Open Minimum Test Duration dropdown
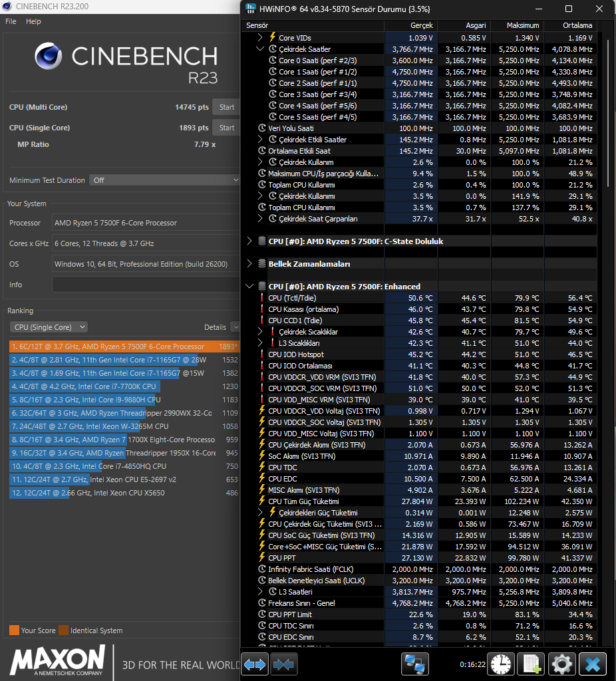The height and width of the screenshot is (681, 616). 164,180
